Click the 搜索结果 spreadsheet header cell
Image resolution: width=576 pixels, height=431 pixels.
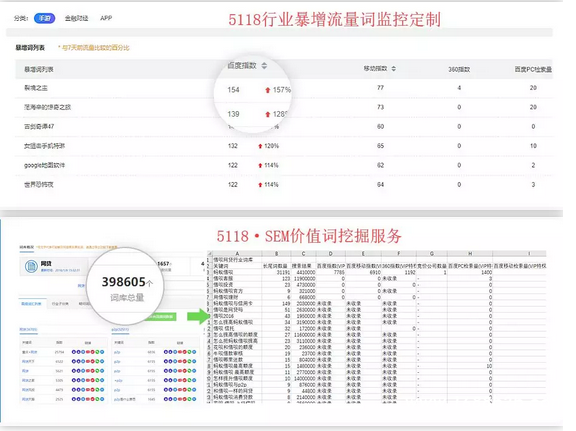click(302, 266)
